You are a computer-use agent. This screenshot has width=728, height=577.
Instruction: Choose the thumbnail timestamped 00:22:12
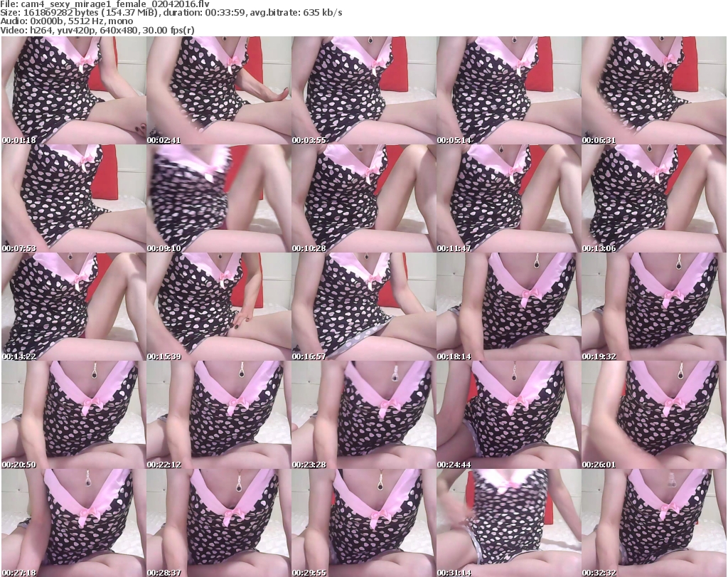(219, 415)
